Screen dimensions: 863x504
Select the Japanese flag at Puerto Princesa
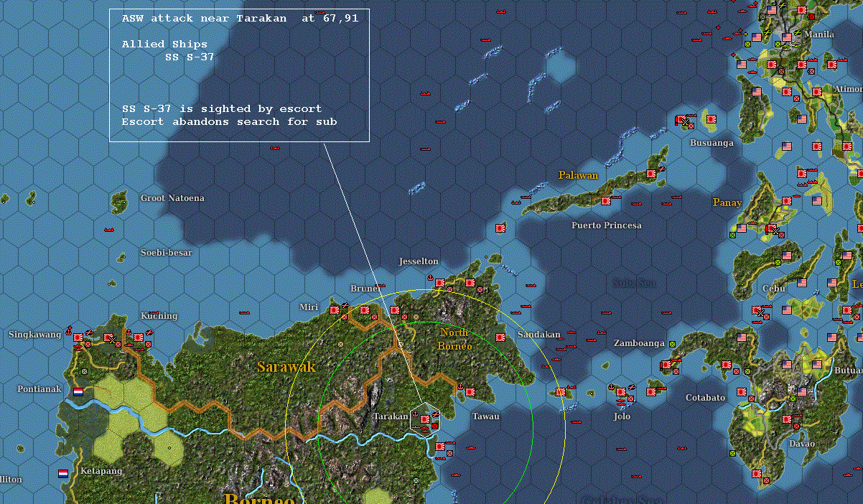tap(606, 201)
